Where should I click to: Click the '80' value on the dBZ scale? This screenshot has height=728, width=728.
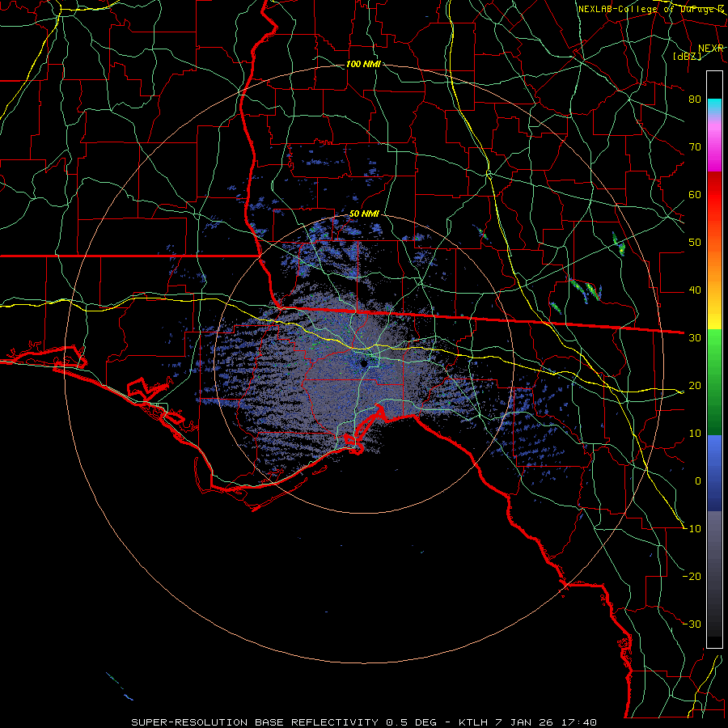pos(695,99)
